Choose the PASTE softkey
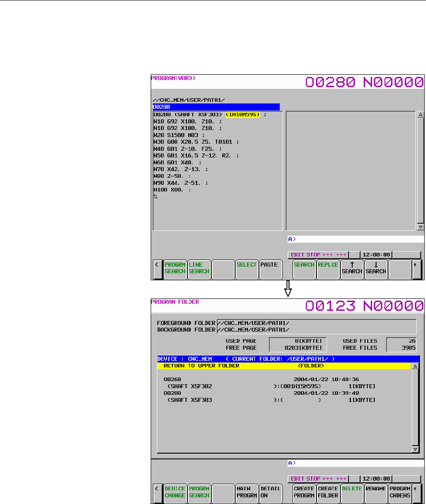The width and height of the screenshot is (426, 504). (270, 269)
